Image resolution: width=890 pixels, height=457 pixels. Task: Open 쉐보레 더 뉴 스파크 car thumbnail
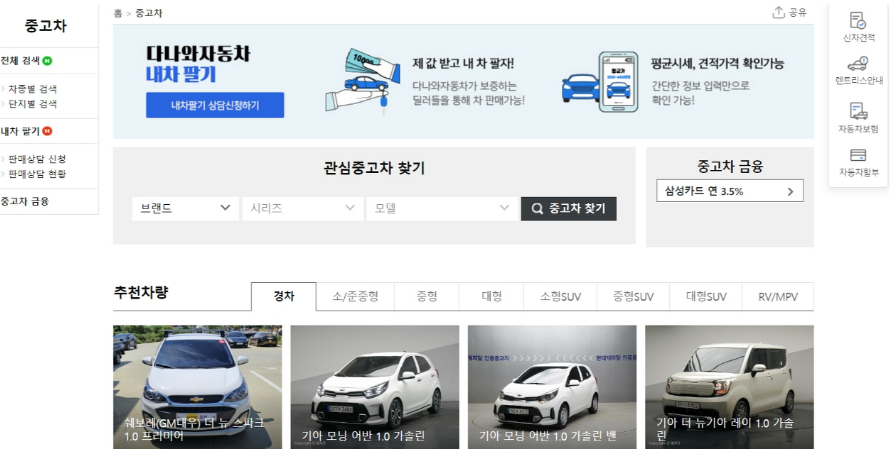click(x=198, y=387)
